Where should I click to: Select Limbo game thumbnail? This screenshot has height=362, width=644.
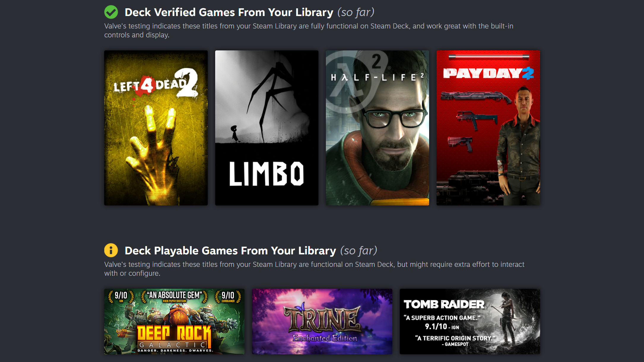click(x=266, y=127)
